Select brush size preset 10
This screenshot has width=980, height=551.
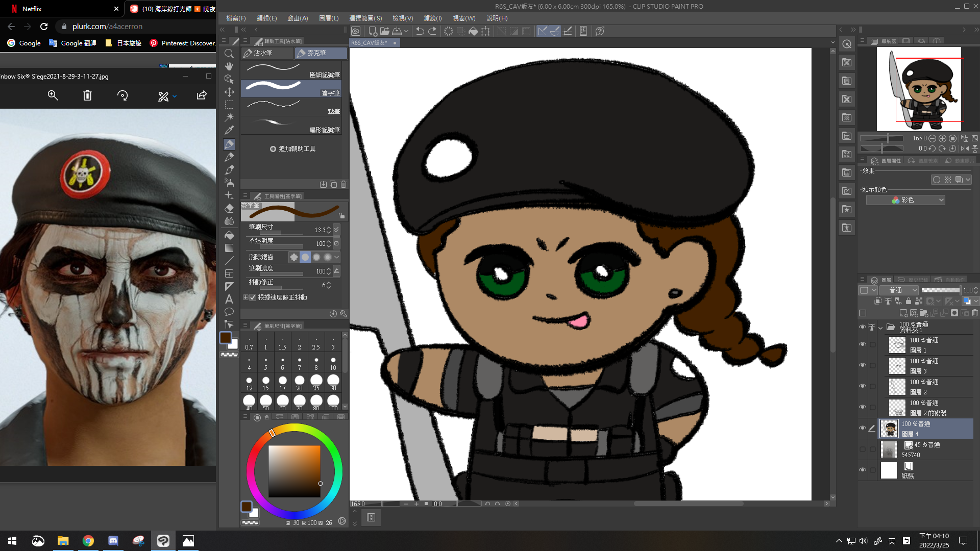333,363
